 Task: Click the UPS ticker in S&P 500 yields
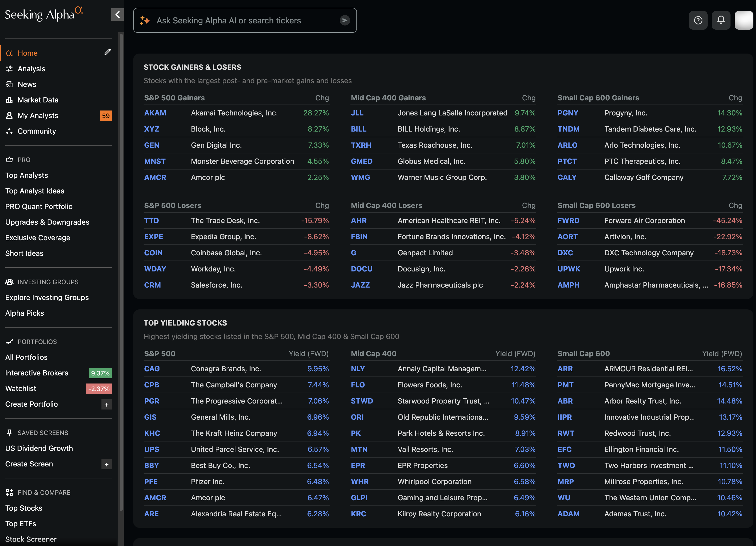coord(151,449)
